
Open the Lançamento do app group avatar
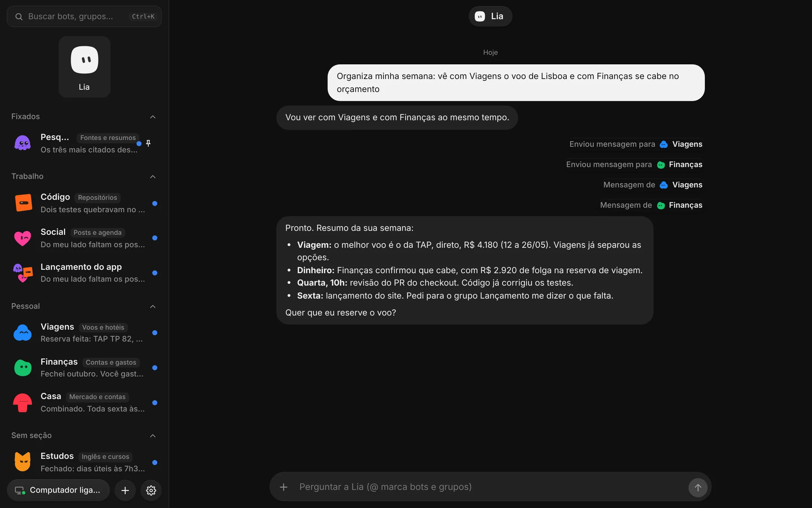click(x=23, y=273)
